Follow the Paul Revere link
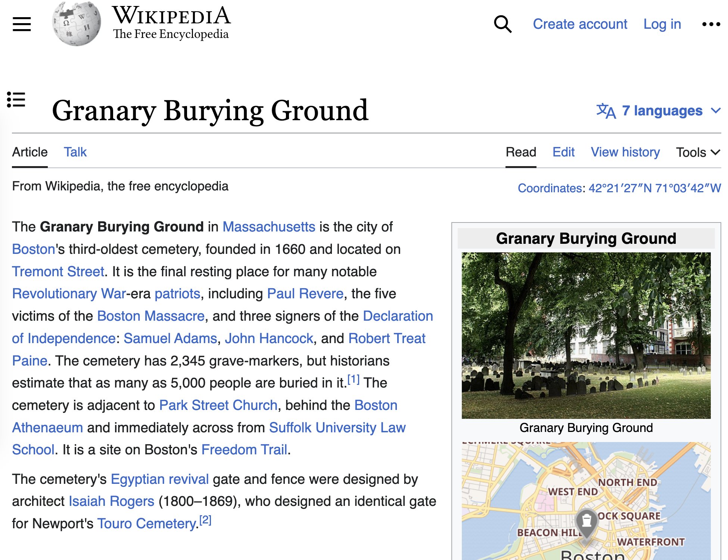728x560 pixels. pyautogui.click(x=305, y=294)
